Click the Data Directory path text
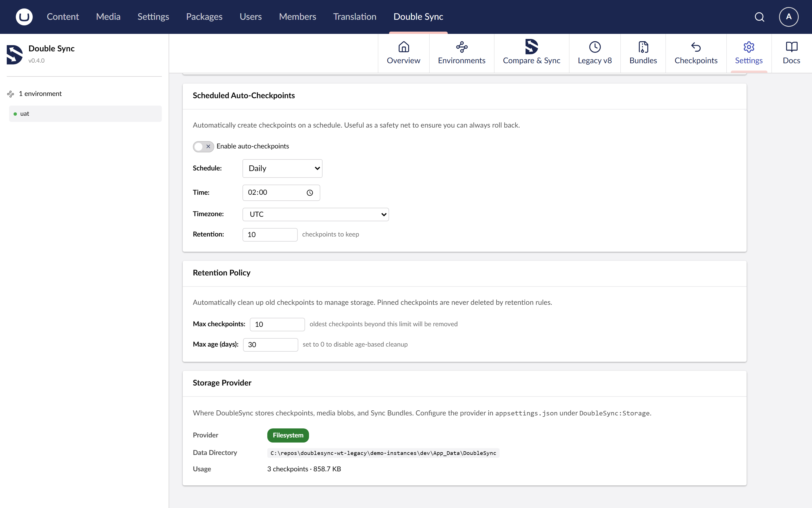The height and width of the screenshot is (508, 812). (x=383, y=453)
